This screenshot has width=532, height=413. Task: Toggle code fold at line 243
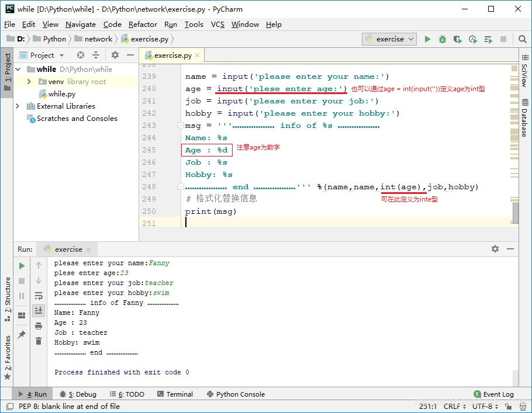(x=181, y=126)
